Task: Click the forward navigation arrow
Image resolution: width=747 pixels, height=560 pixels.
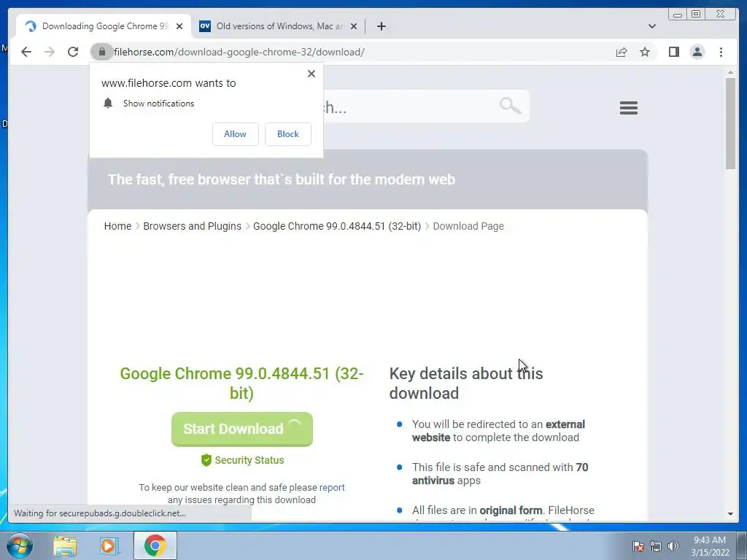Action: point(50,52)
